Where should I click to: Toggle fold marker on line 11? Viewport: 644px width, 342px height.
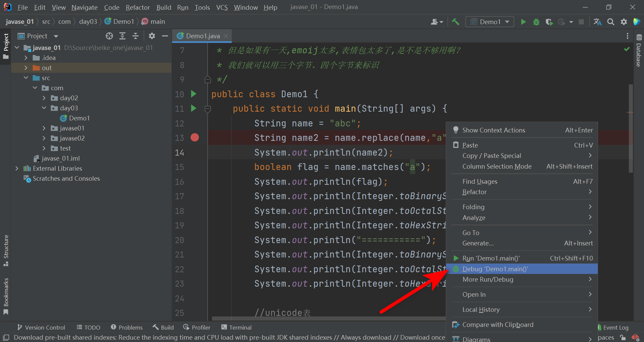point(208,109)
